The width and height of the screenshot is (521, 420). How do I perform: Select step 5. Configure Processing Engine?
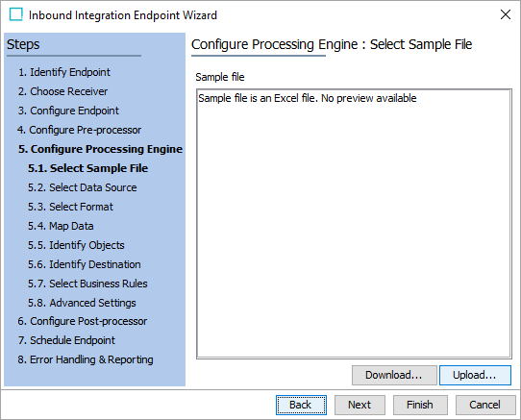(x=100, y=149)
